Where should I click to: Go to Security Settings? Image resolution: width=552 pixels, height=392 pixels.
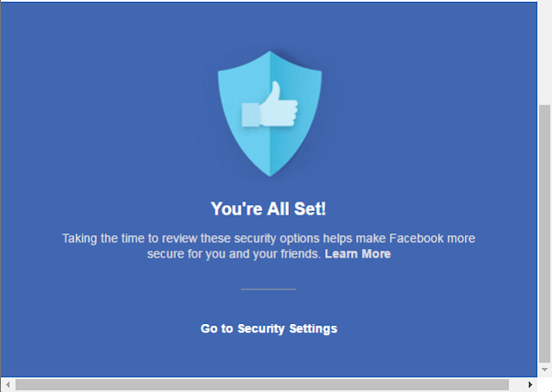tap(269, 328)
